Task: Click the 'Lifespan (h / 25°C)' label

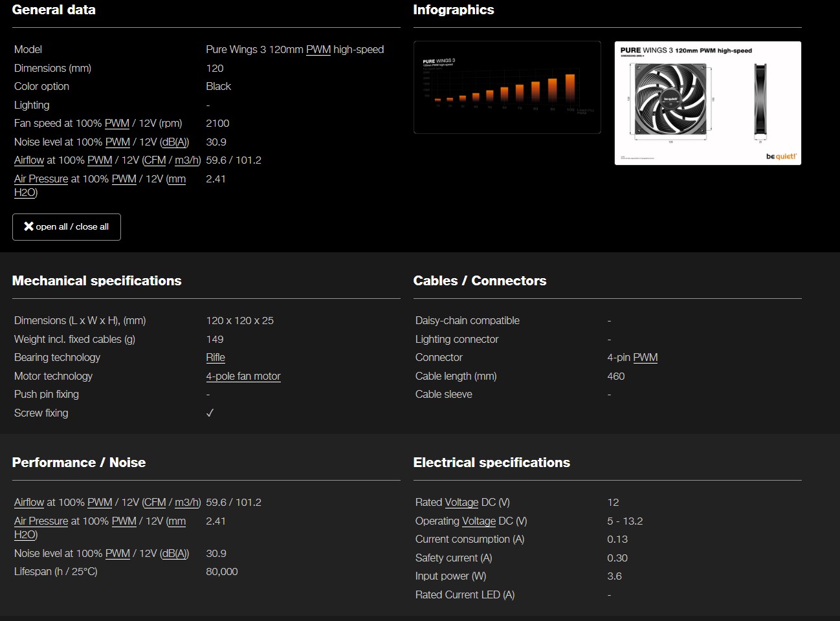Action: [x=56, y=572]
